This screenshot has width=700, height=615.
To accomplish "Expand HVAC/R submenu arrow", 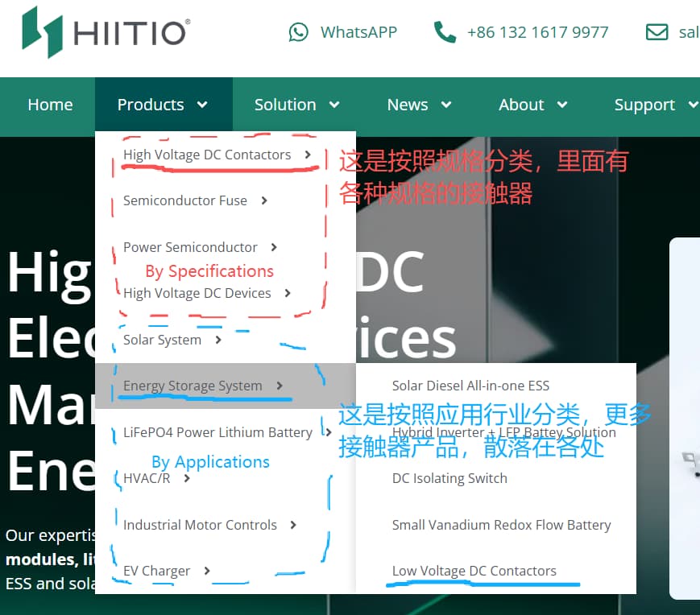I will (x=187, y=478).
